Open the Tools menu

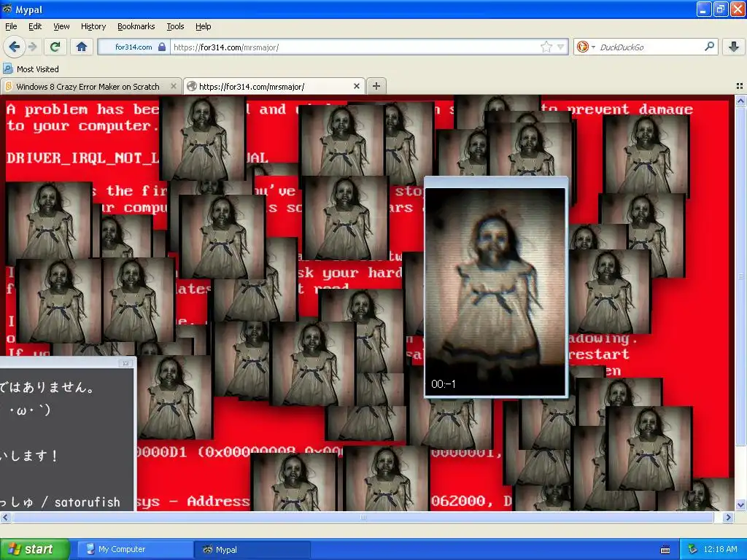click(x=175, y=26)
